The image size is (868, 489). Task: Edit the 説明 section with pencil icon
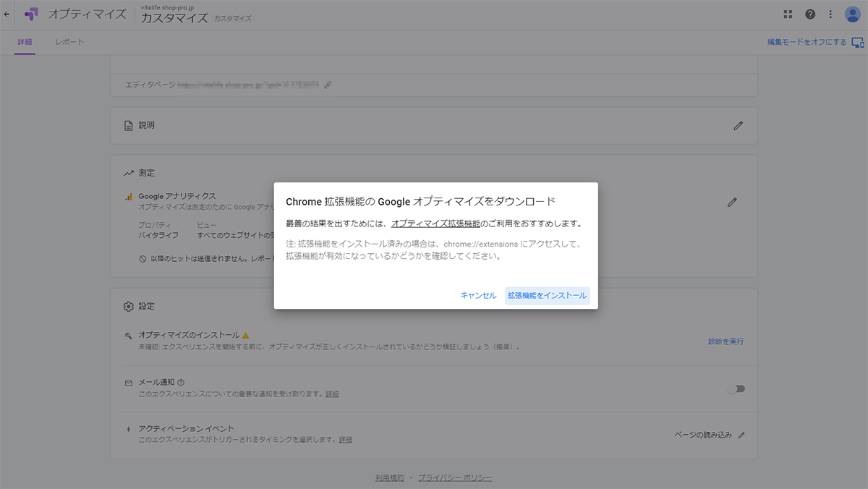(x=738, y=125)
